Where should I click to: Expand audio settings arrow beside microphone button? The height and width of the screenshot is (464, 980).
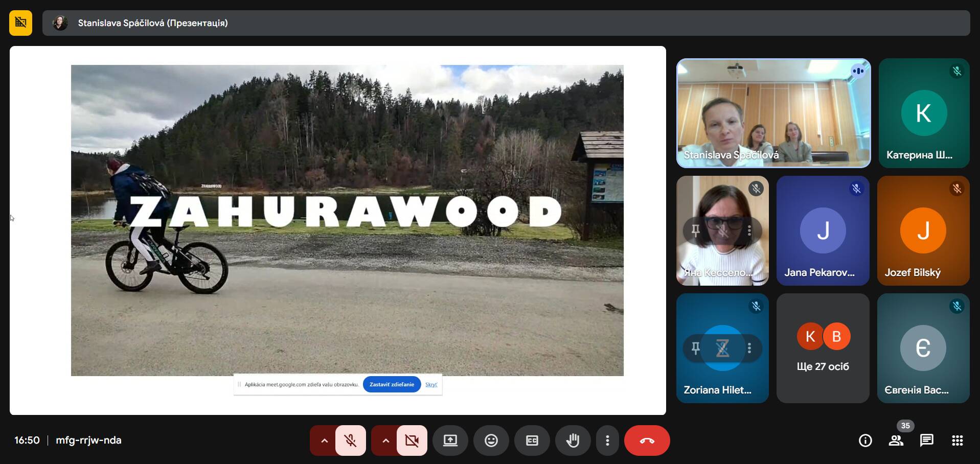click(x=324, y=440)
